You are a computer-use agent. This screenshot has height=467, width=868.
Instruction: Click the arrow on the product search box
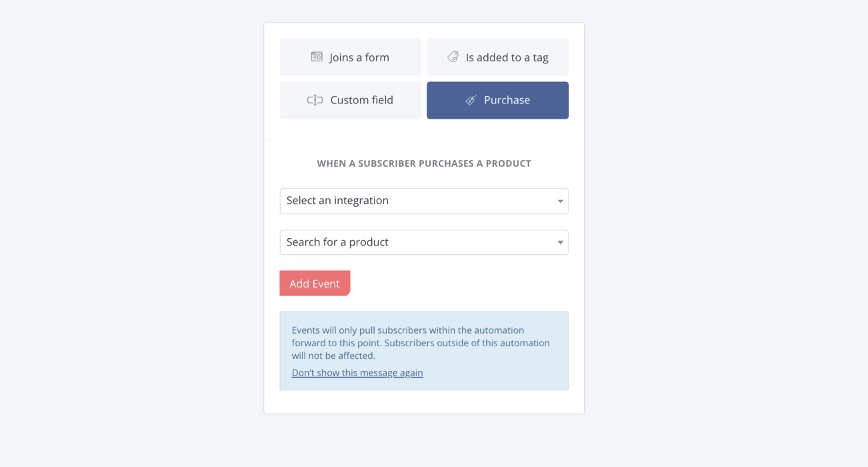coord(560,243)
